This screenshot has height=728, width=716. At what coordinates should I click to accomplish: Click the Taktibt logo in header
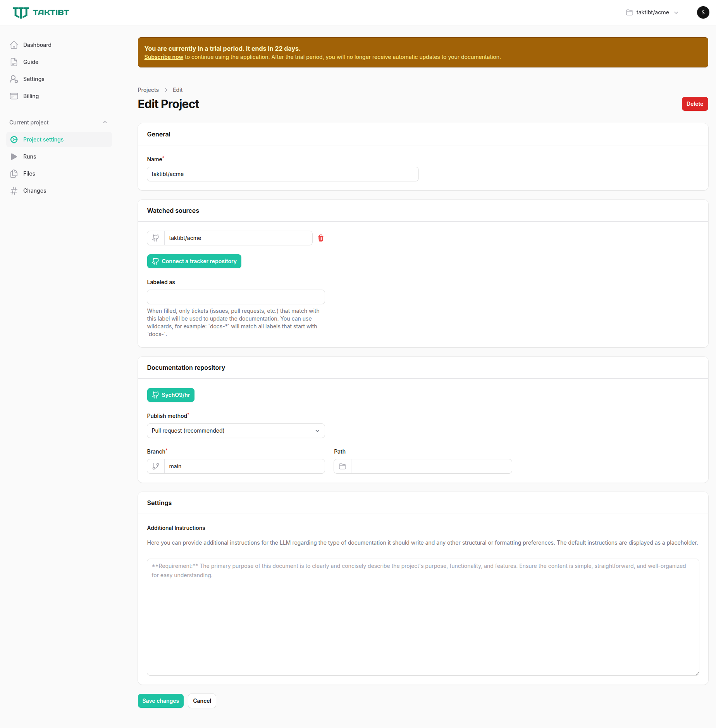tap(41, 12)
